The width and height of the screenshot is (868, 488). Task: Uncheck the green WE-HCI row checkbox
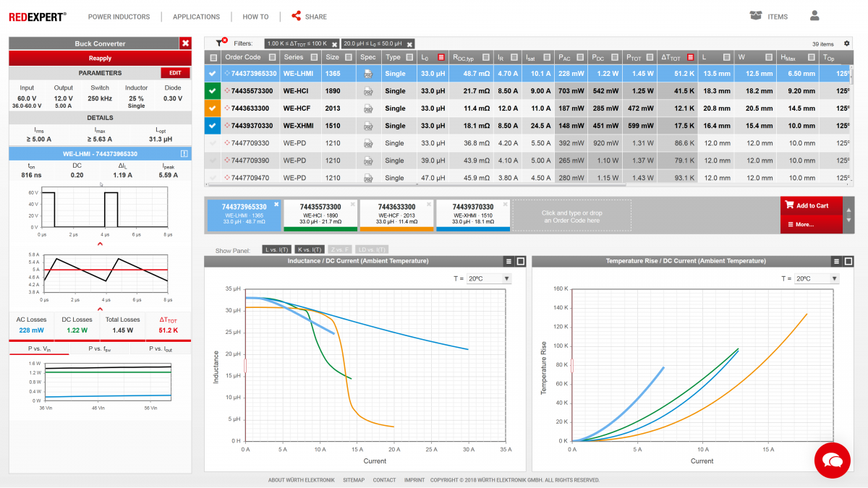tap(212, 90)
